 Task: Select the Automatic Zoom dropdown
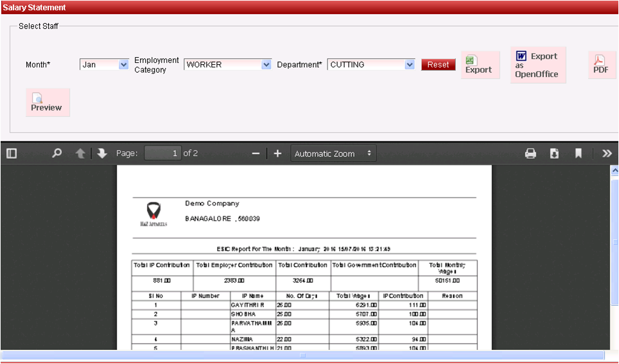[x=333, y=153]
